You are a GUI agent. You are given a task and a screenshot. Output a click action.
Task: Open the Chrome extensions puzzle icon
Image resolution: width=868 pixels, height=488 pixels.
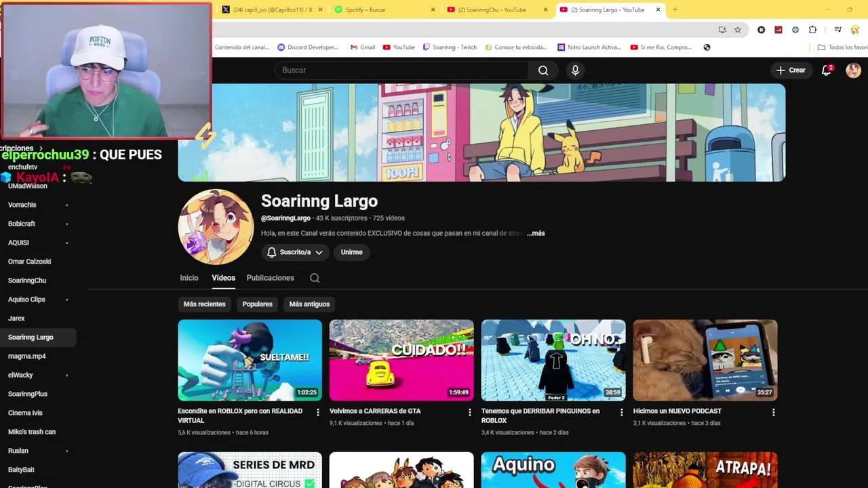[x=812, y=30]
